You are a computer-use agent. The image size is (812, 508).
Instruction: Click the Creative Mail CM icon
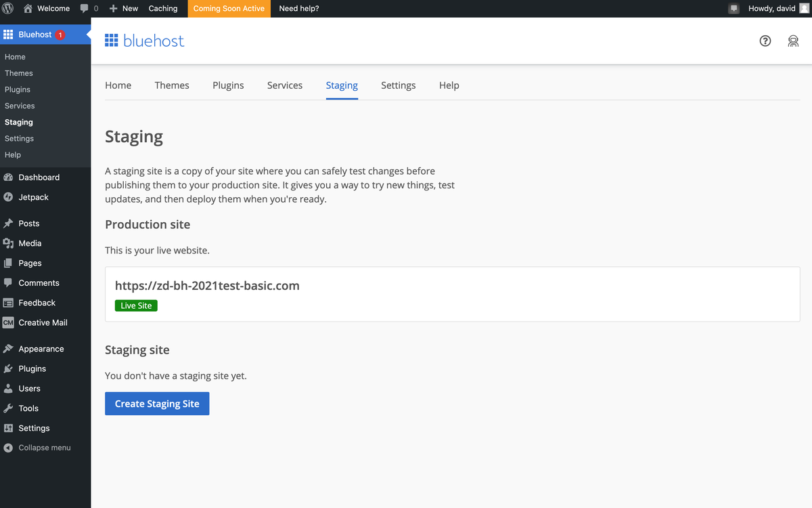(x=8, y=322)
